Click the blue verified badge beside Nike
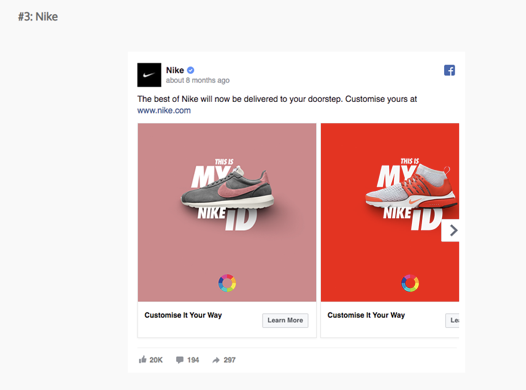Viewport: 526px width, 390px height. tap(191, 70)
